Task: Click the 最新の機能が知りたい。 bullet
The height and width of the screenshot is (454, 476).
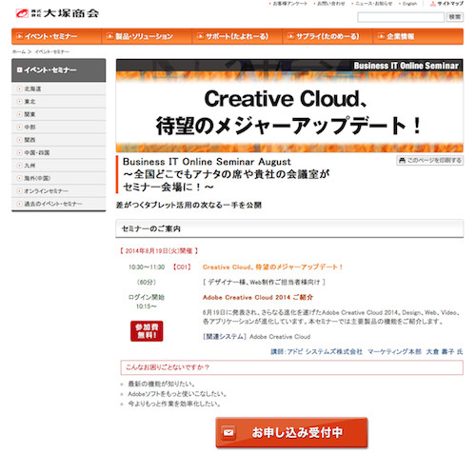Action: point(161,384)
